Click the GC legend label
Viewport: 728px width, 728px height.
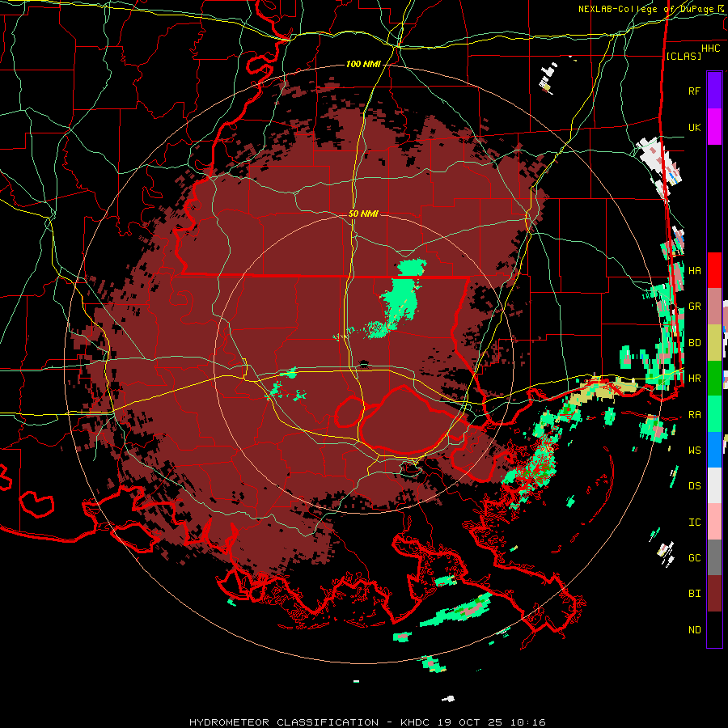[694, 558]
